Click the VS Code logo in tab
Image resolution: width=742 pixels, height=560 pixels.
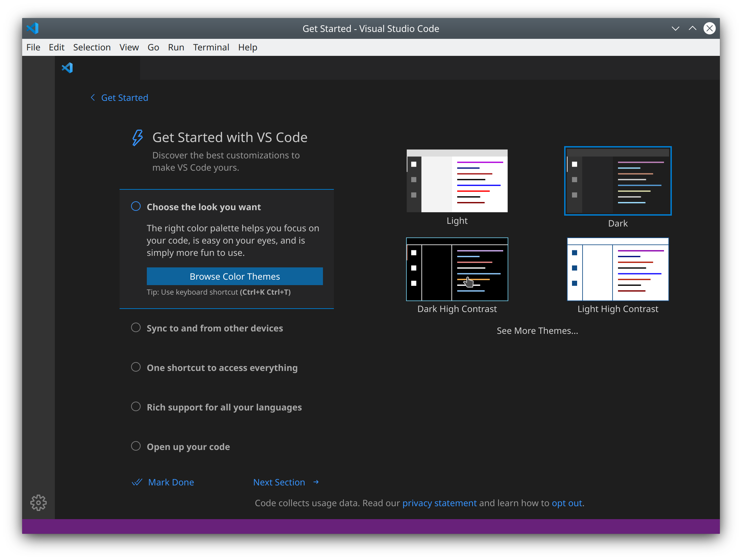[67, 68]
